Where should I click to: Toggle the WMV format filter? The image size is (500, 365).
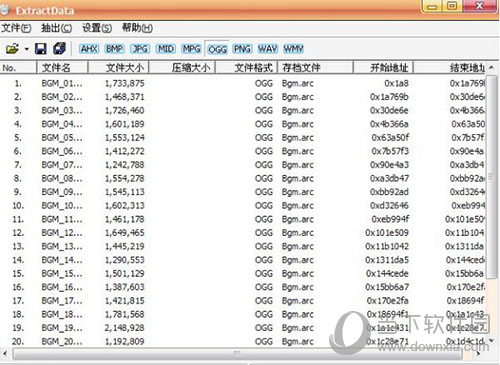pos(293,49)
